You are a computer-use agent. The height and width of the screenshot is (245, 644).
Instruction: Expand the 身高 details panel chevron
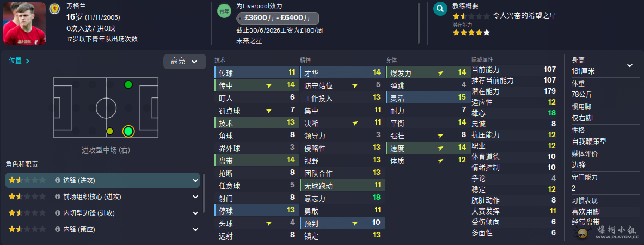(630, 65)
